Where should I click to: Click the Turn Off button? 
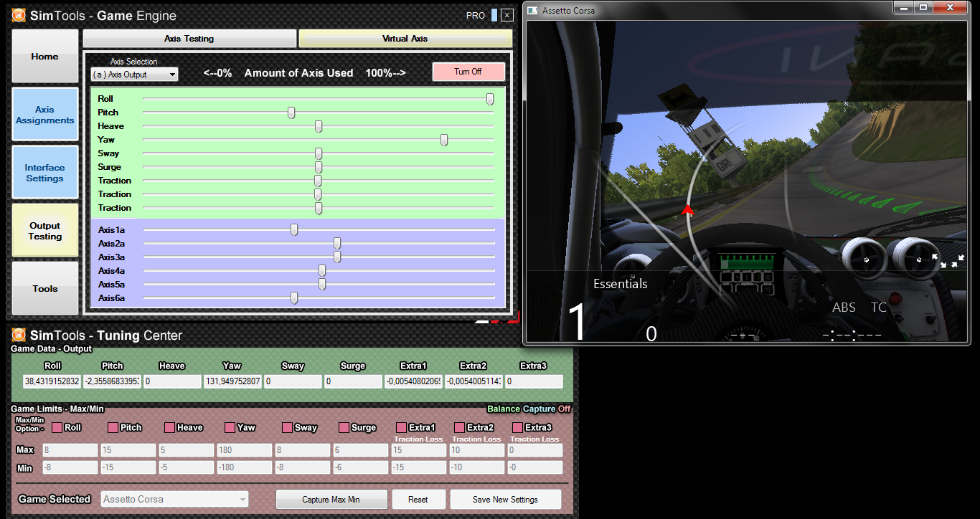(x=468, y=72)
